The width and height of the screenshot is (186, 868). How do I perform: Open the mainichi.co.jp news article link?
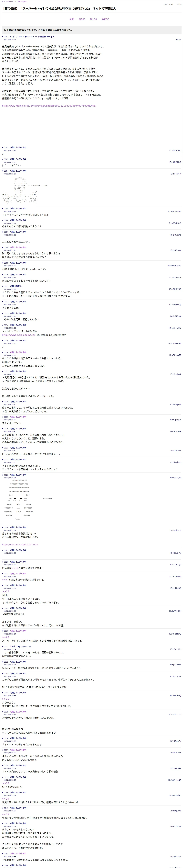[49, 106]
